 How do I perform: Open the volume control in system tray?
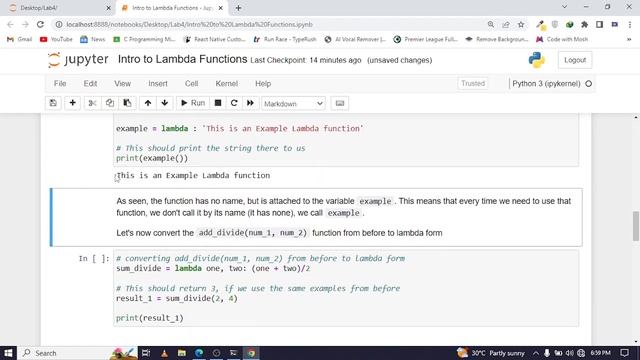click(x=570, y=353)
